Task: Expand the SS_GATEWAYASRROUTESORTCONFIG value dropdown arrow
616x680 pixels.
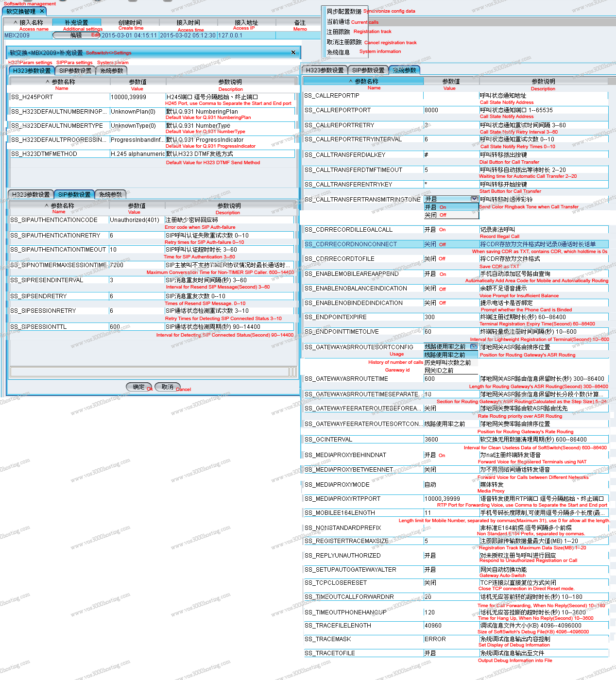Action: click(474, 347)
